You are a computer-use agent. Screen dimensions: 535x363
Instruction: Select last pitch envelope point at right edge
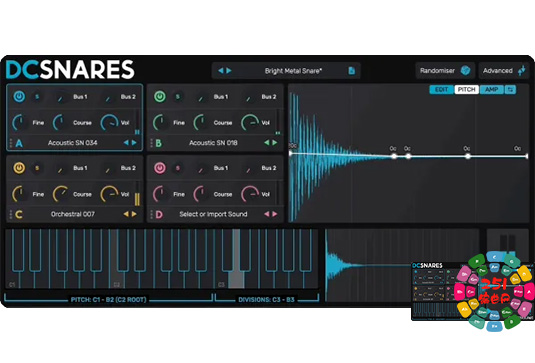point(527,156)
